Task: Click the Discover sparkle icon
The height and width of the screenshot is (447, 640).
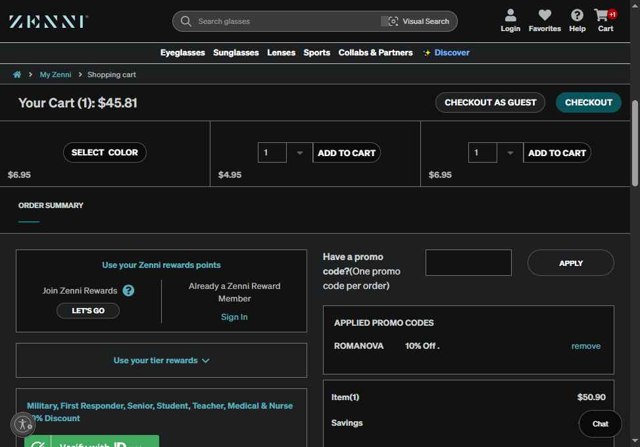Action: click(427, 53)
